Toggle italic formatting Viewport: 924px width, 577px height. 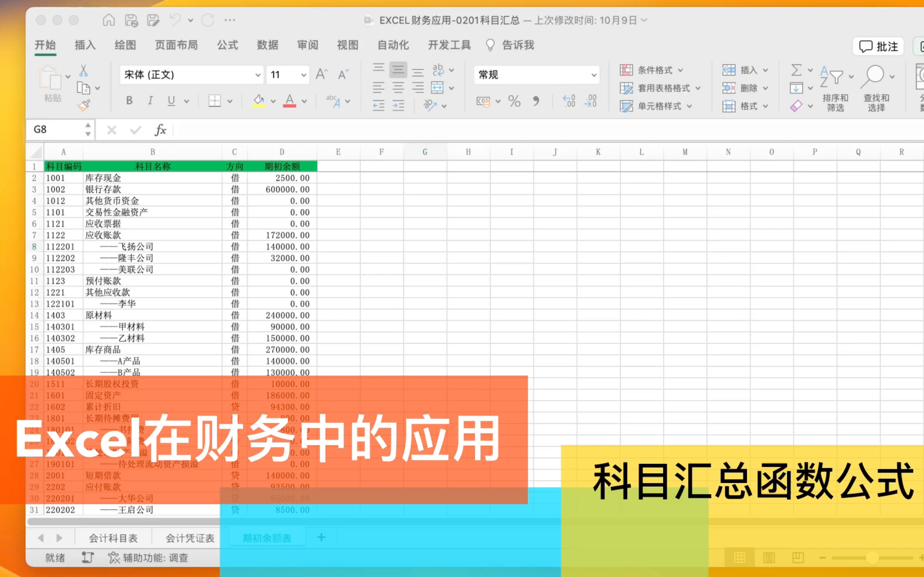pyautogui.click(x=150, y=101)
